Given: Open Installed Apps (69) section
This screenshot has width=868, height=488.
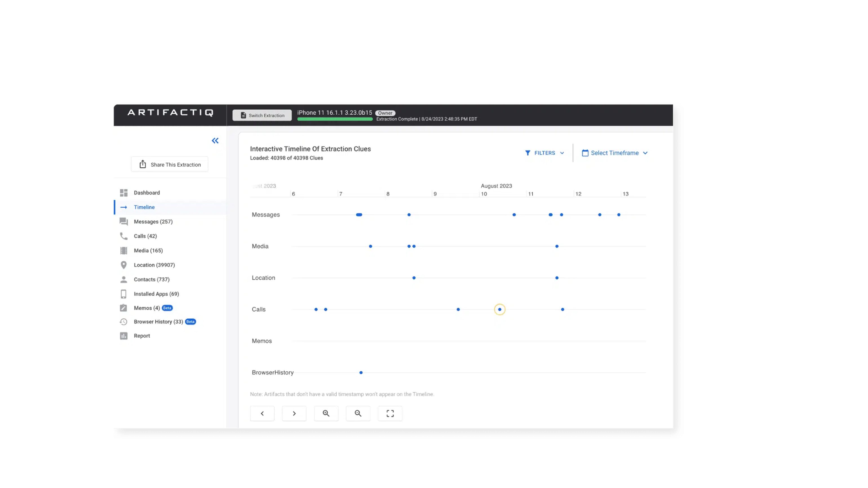Looking at the screenshot, I should coord(156,294).
